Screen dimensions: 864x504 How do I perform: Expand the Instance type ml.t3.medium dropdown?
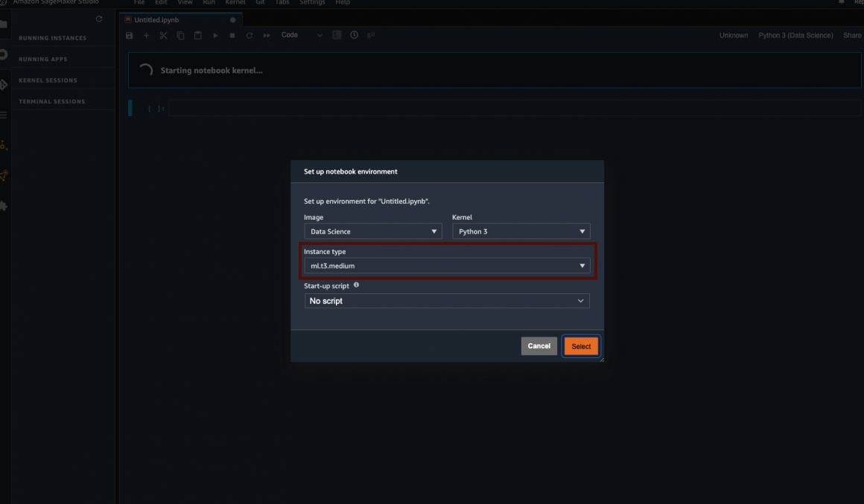click(x=447, y=266)
